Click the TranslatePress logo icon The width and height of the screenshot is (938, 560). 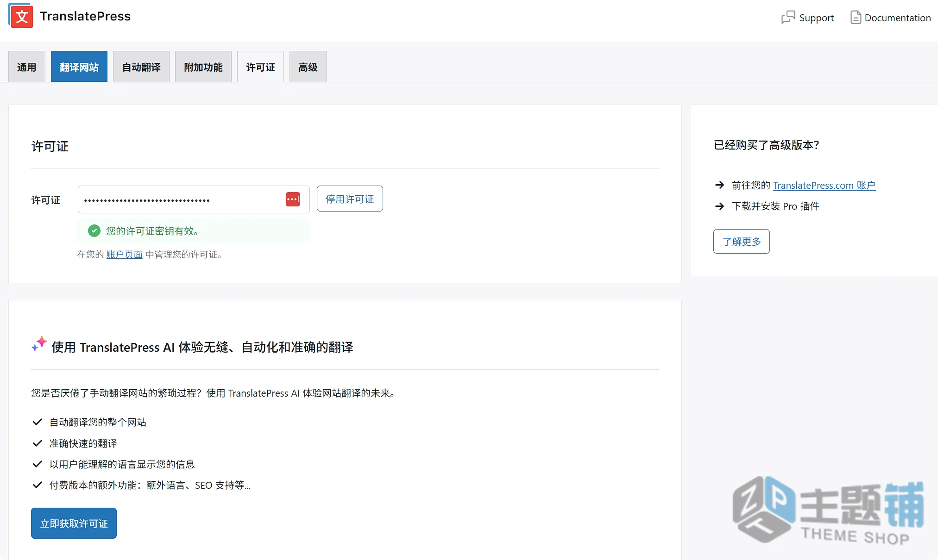[x=21, y=16]
